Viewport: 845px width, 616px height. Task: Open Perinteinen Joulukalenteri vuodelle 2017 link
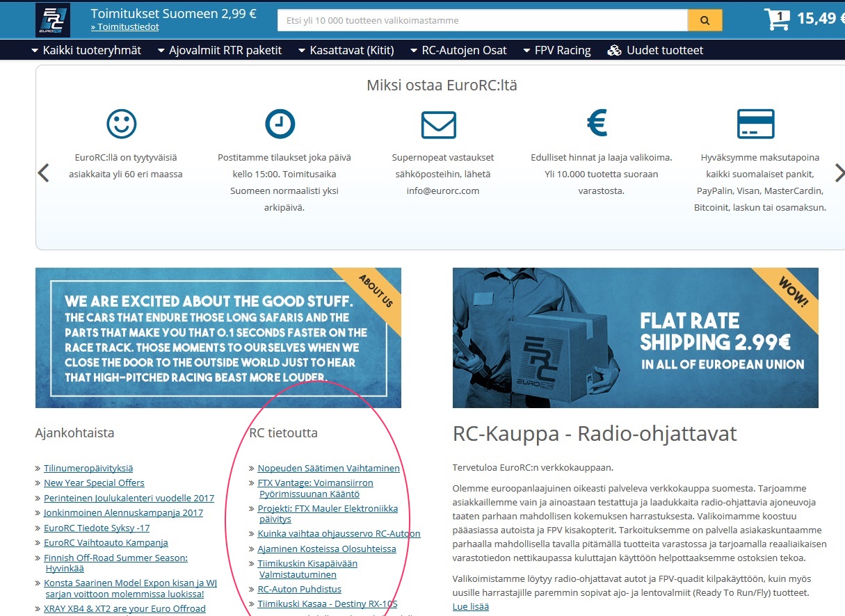(x=129, y=498)
